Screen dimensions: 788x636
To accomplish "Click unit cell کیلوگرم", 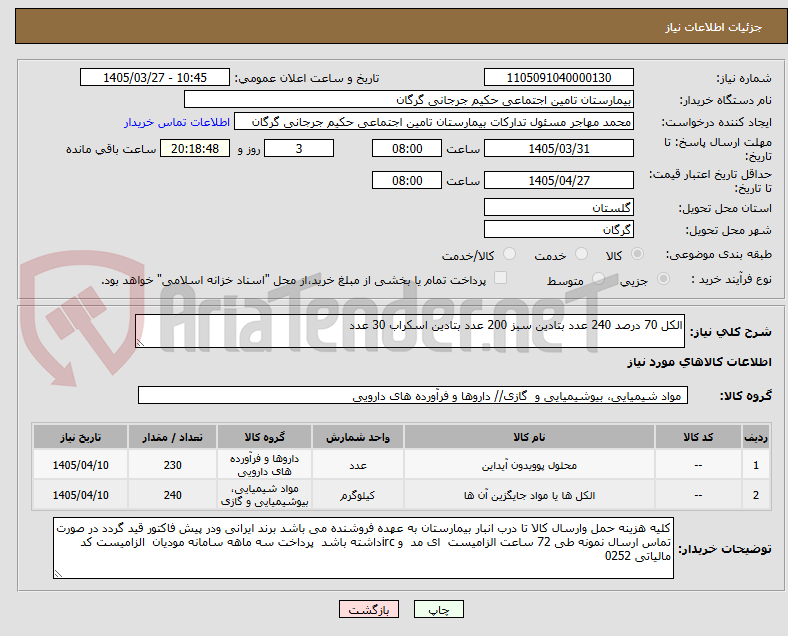I will [x=358, y=495].
